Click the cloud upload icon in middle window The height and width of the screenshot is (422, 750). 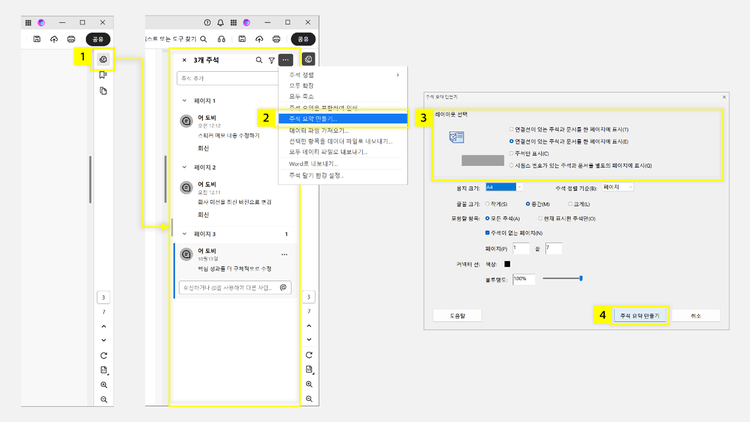(x=259, y=39)
